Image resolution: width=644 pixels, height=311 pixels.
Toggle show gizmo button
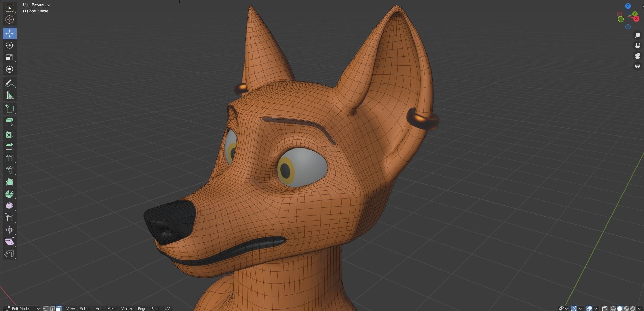coord(574,308)
